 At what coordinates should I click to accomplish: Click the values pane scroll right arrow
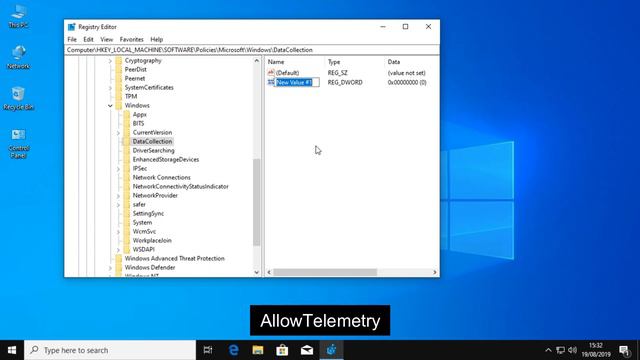click(435, 272)
